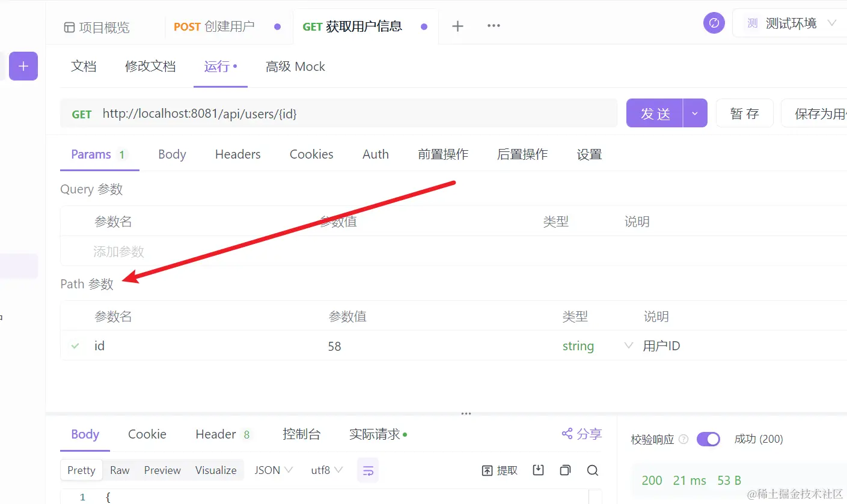This screenshot has height=504, width=847.
Task: Select the Pretty view mode
Action: [x=81, y=470]
